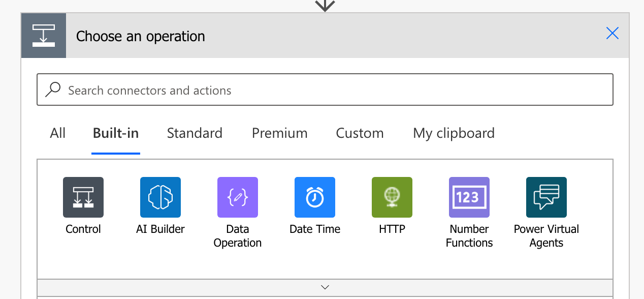Select the Built-in tab

116,133
